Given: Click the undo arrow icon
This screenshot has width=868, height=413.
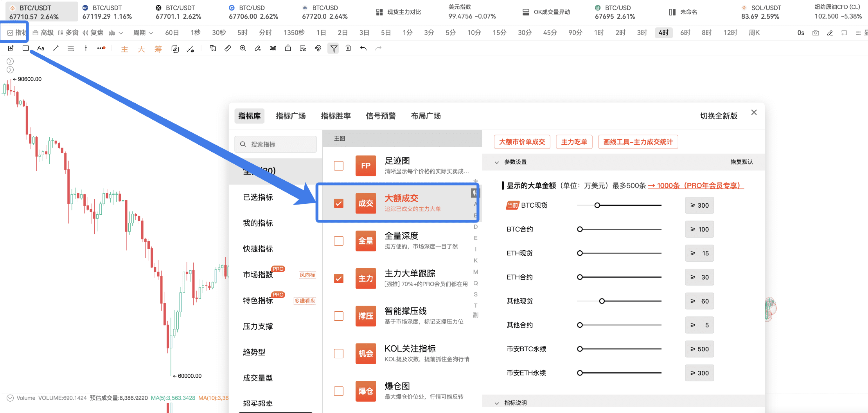Looking at the screenshot, I should click(x=363, y=48).
